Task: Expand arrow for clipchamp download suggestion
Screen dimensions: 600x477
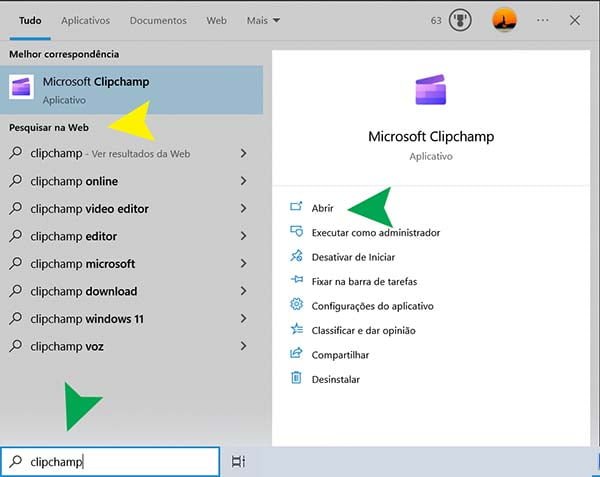Action: point(243,291)
